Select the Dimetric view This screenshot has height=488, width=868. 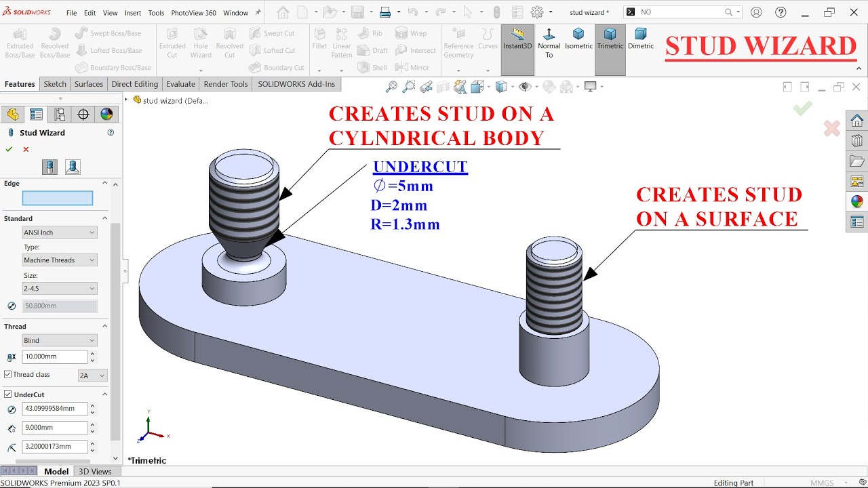coord(641,39)
